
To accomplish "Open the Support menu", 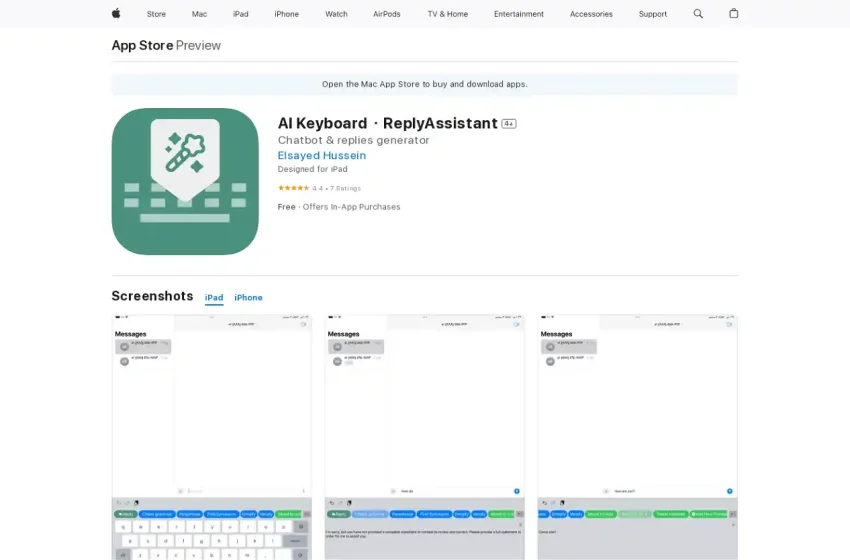I will pos(653,14).
